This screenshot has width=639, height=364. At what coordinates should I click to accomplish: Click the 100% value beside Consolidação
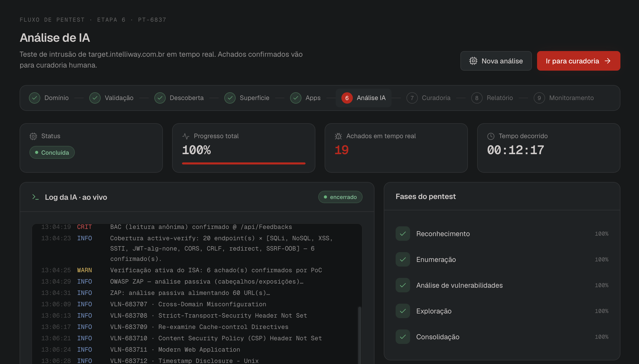(x=602, y=337)
